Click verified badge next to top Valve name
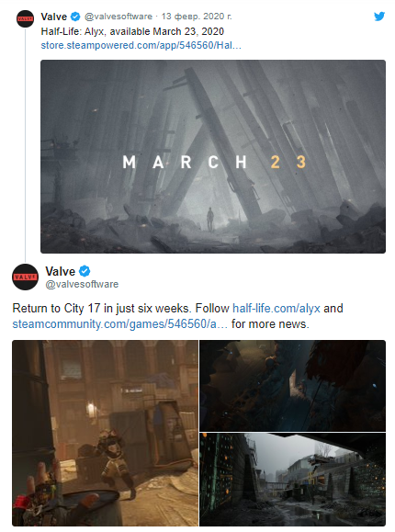The image size is (395, 532). point(75,17)
